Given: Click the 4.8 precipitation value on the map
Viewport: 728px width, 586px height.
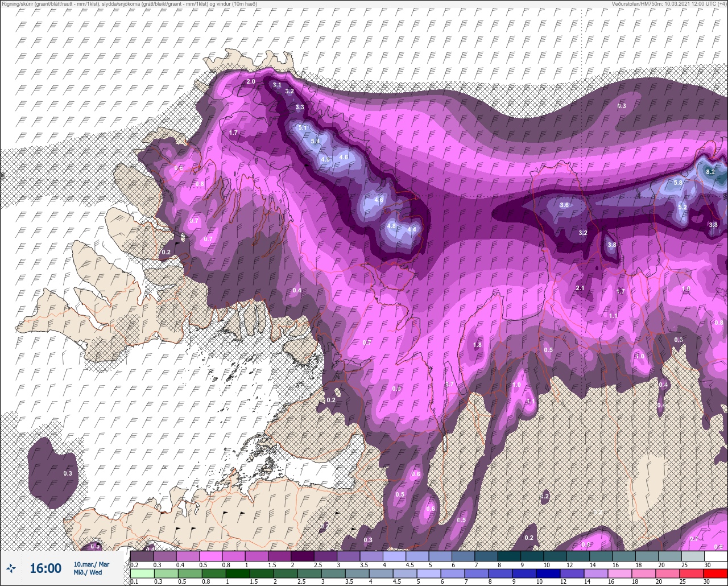Looking at the screenshot, I should coord(391,226).
